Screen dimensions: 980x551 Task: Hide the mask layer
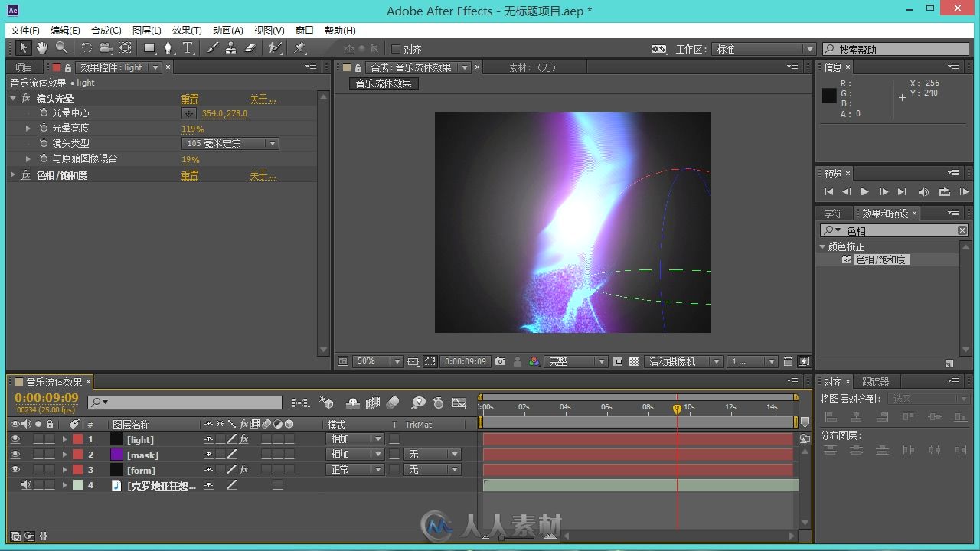coord(15,455)
